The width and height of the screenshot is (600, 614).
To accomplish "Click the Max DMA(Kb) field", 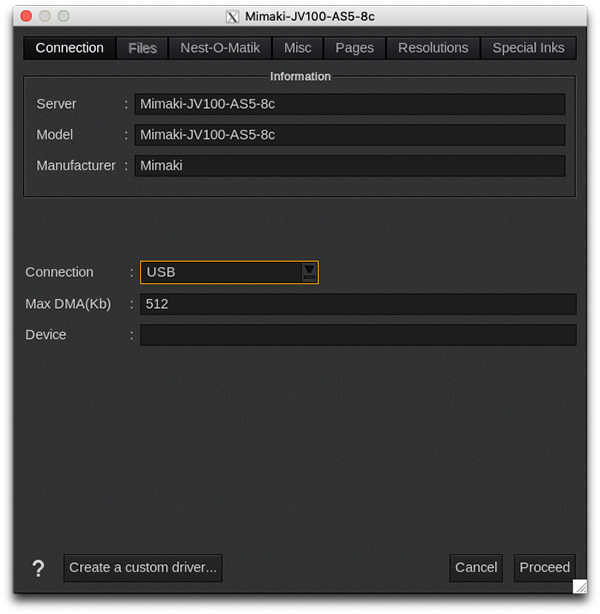I will [x=358, y=304].
